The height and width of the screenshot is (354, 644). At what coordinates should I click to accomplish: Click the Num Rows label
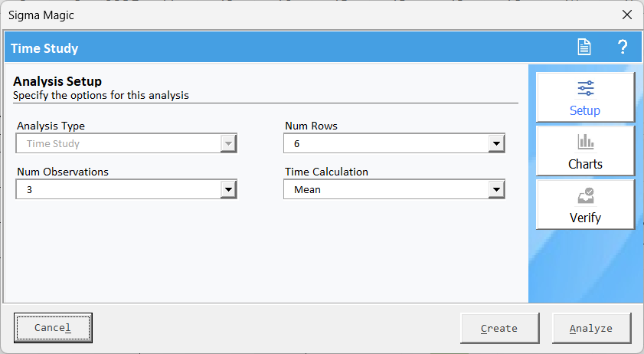click(x=312, y=126)
